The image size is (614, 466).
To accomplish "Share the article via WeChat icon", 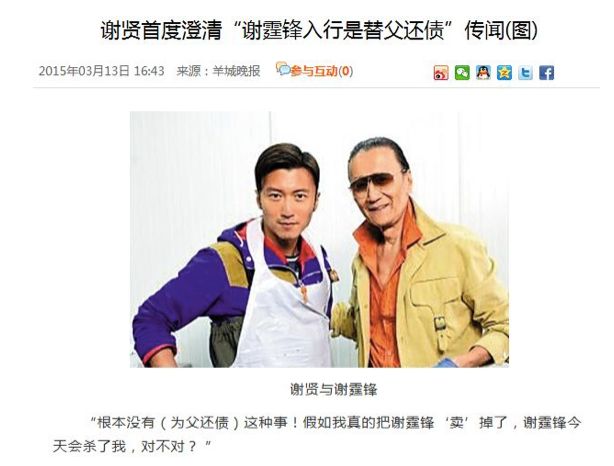I will (462, 73).
